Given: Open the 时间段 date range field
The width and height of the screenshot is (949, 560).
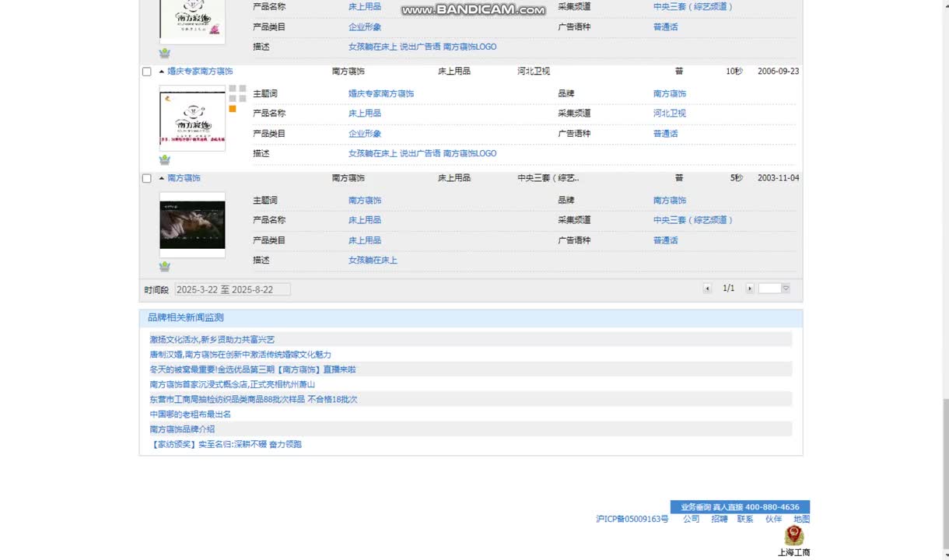Looking at the screenshot, I should (x=233, y=289).
